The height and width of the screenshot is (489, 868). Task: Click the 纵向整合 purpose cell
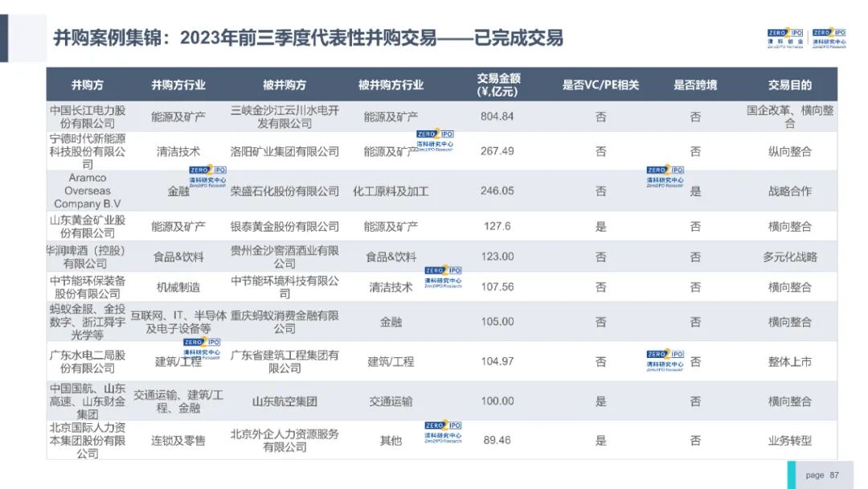[790, 151]
